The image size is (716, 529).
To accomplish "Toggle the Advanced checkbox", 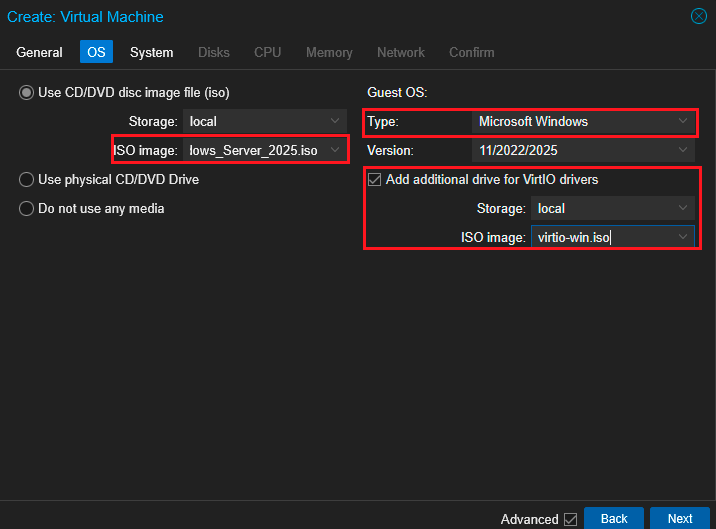I will coord(570,519).
